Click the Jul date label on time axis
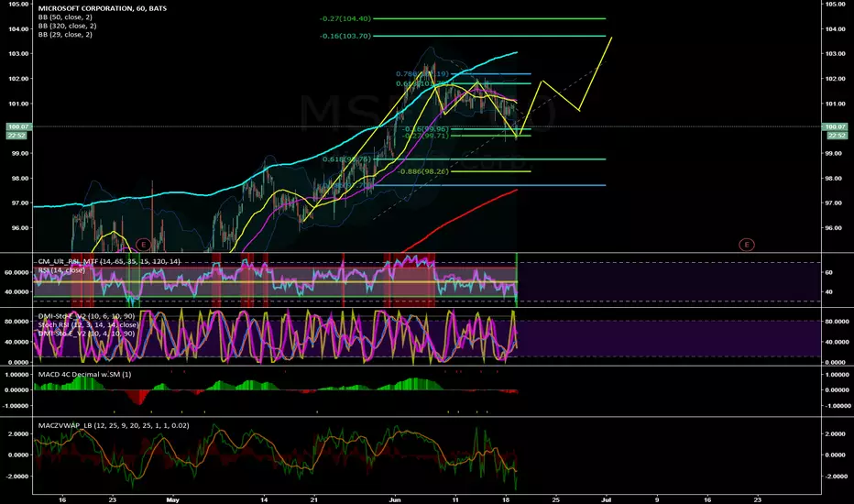Viewport: 854px width, 504px height. (607, 499)
